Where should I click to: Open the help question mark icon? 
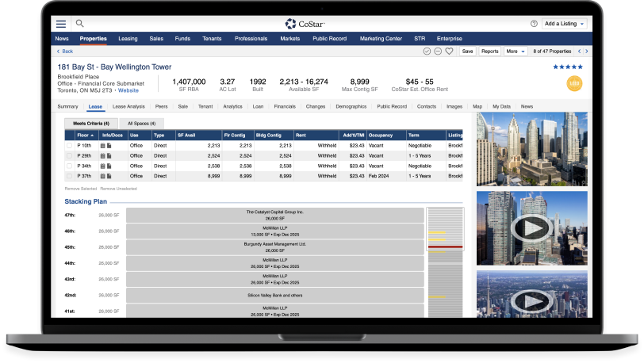point(534,24)
